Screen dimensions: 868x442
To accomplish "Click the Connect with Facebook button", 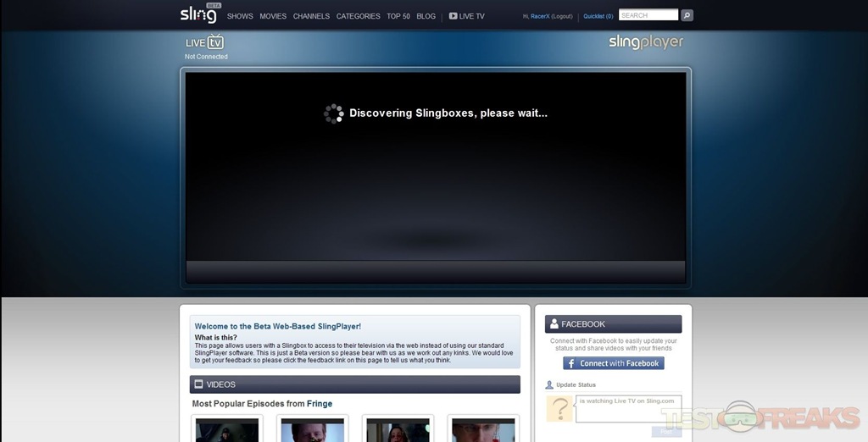I will coord(614,363).
